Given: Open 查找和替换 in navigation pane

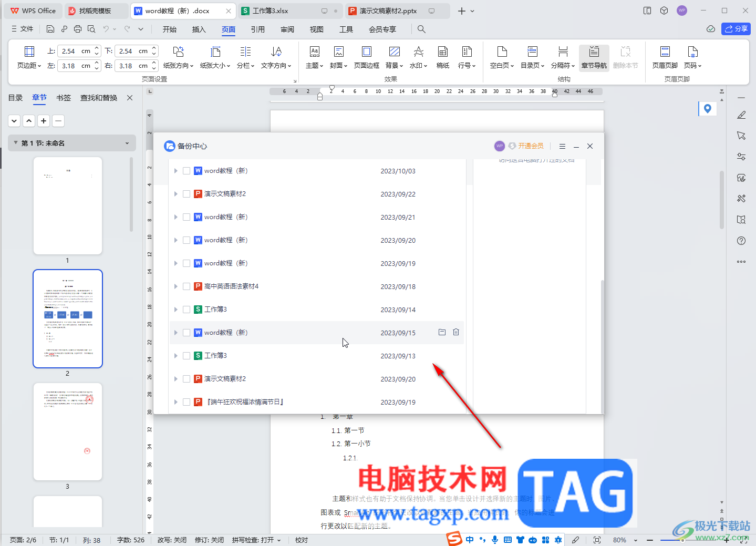Looking at the screenshot, I should pos(99,98).
